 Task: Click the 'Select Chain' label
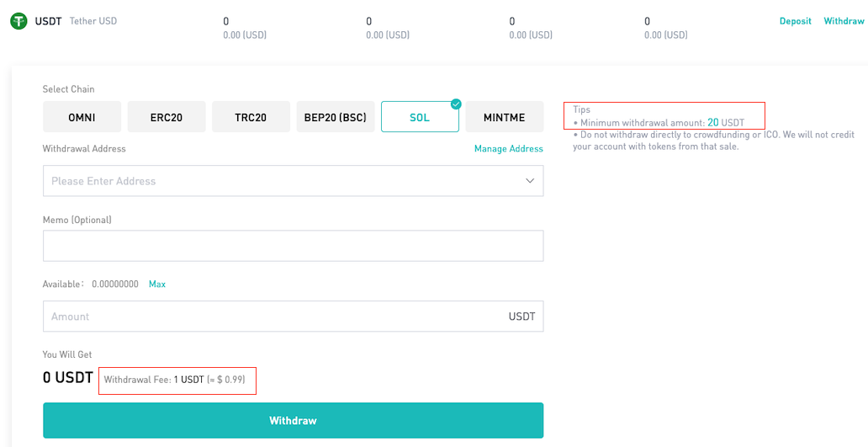click(x=69, y=89)
